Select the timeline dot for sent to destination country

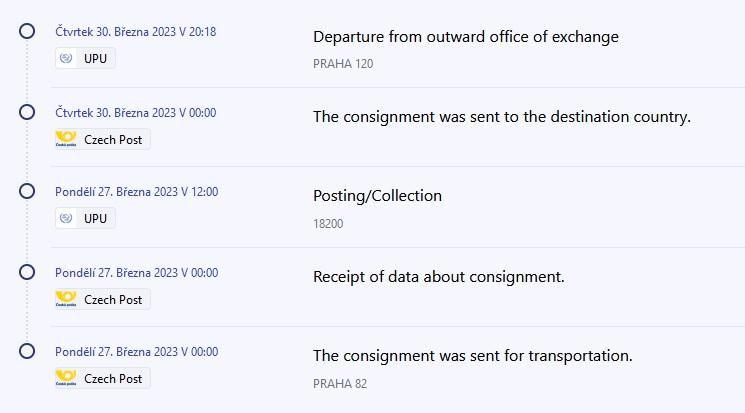pyautogui.click(x=27, y=112)
